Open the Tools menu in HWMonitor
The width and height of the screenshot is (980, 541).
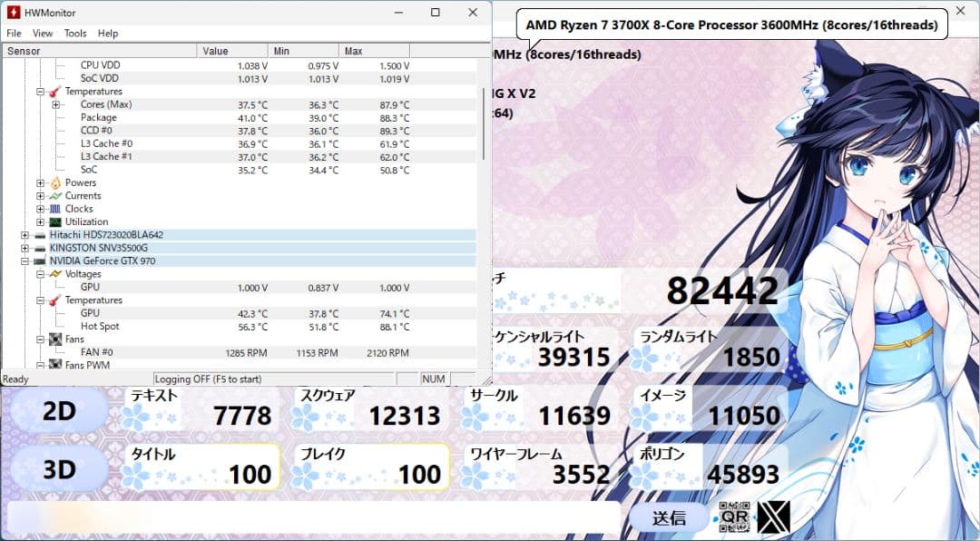tap(75, 34)
